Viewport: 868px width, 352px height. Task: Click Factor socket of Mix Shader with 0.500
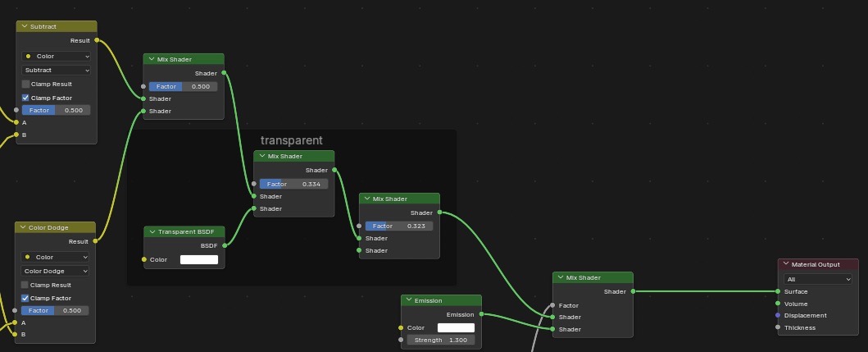click(143, 86)
